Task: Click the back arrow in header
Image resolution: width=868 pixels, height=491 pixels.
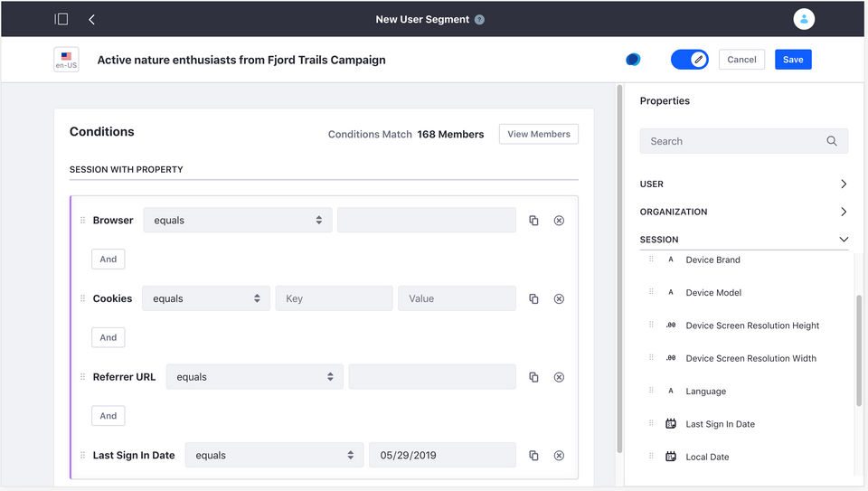Action: coord(91,19)
